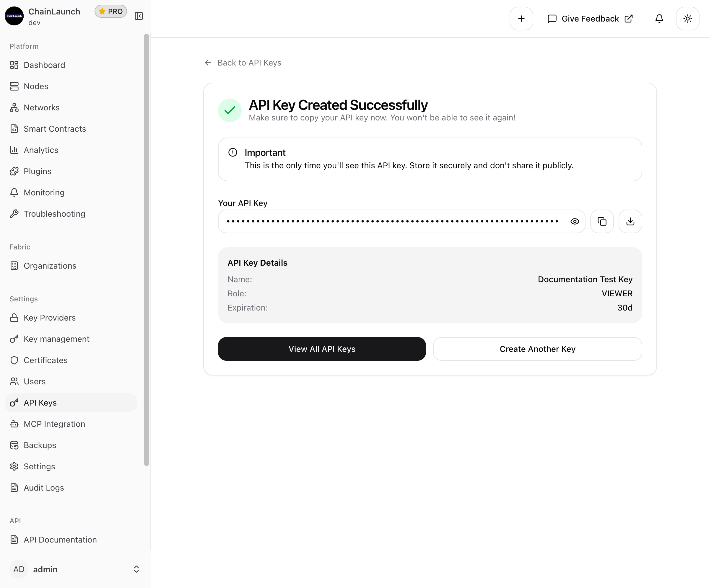Switch to the API Keys section
The width and height of the screenshot is (709, 588).
tap(40, 402)
